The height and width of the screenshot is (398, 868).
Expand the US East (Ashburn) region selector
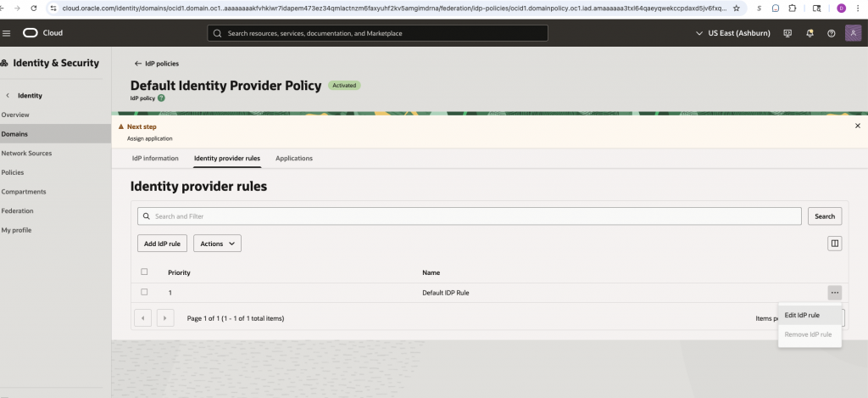[x=733, y=33]
